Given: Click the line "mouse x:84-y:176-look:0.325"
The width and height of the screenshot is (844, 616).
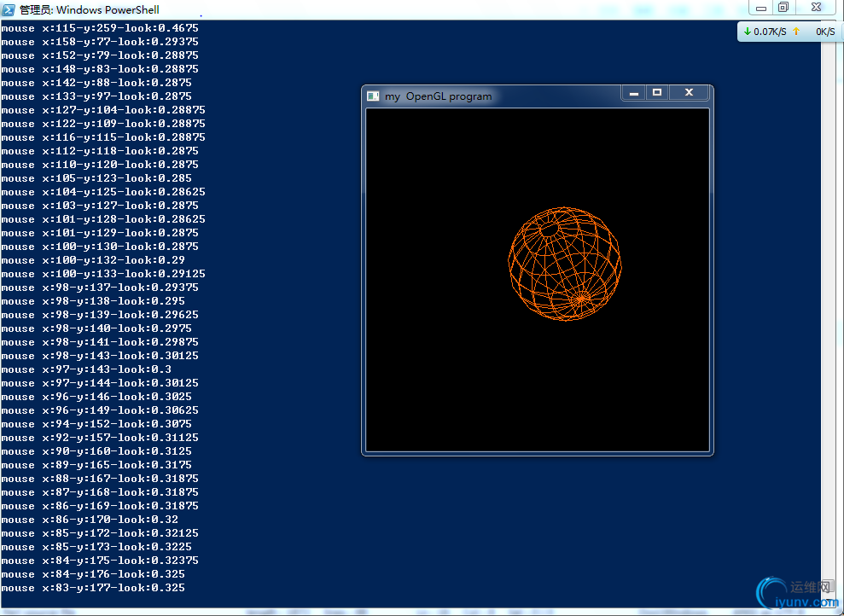Looking at the screenshot, I should coord(93,574).
